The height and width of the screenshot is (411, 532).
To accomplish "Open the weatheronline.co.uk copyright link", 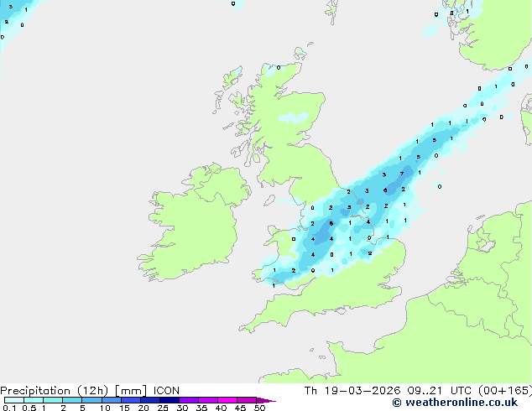I will tap(455, 403).
